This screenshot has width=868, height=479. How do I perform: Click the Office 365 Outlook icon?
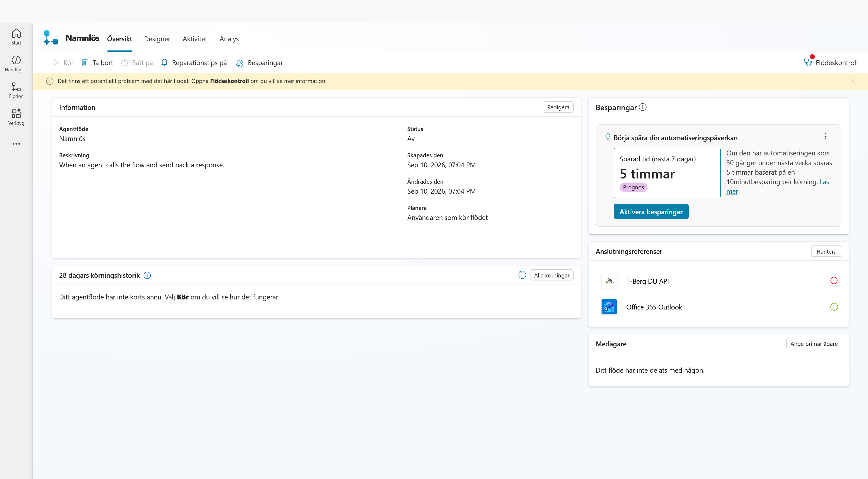(609, 306)
